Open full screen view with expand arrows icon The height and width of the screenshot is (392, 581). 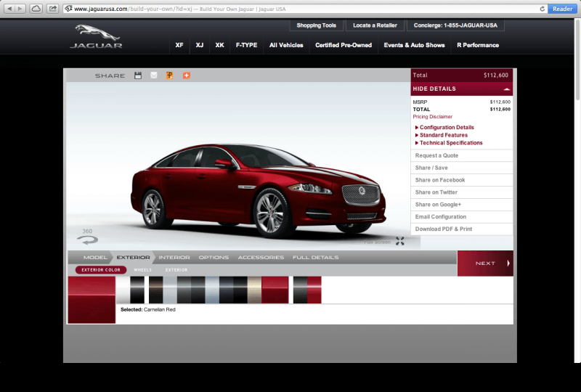(x=400, y=241)
